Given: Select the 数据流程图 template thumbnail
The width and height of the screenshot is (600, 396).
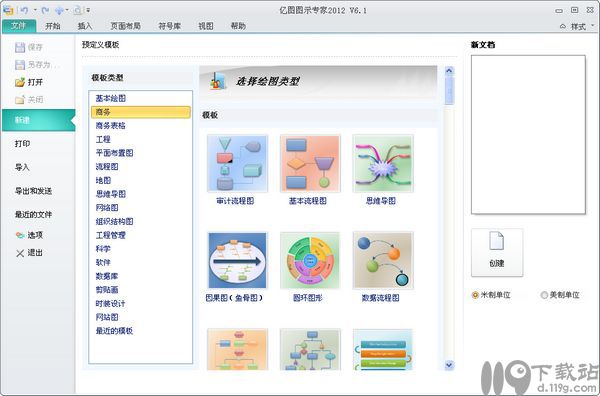Looking at the screenshot, I should [383, 260].
